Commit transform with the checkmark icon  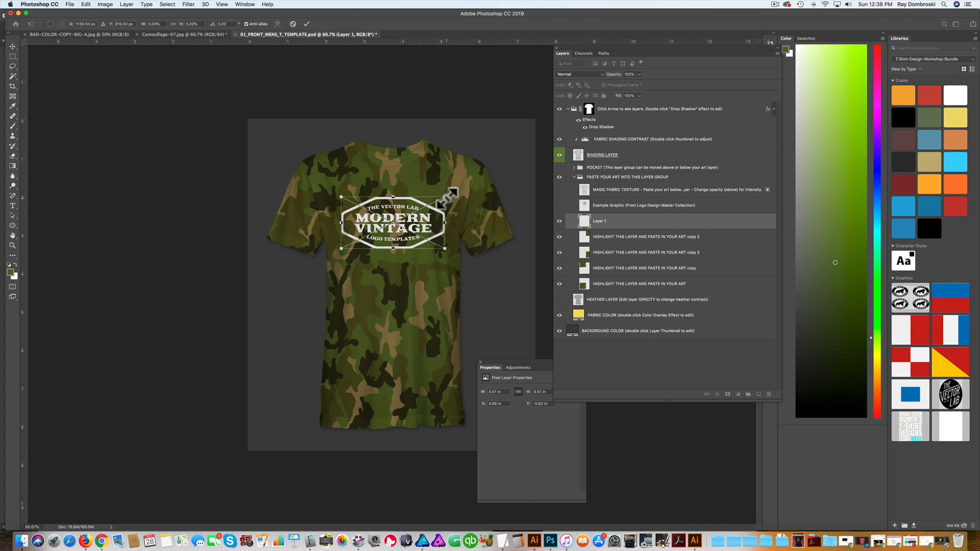point(306,24)
